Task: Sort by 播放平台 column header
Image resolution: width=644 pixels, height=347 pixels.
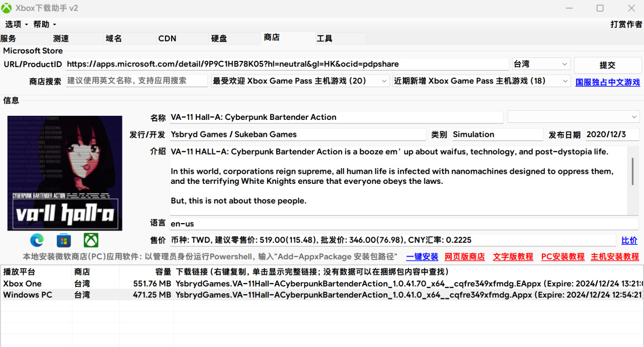Action: (36, 272)
